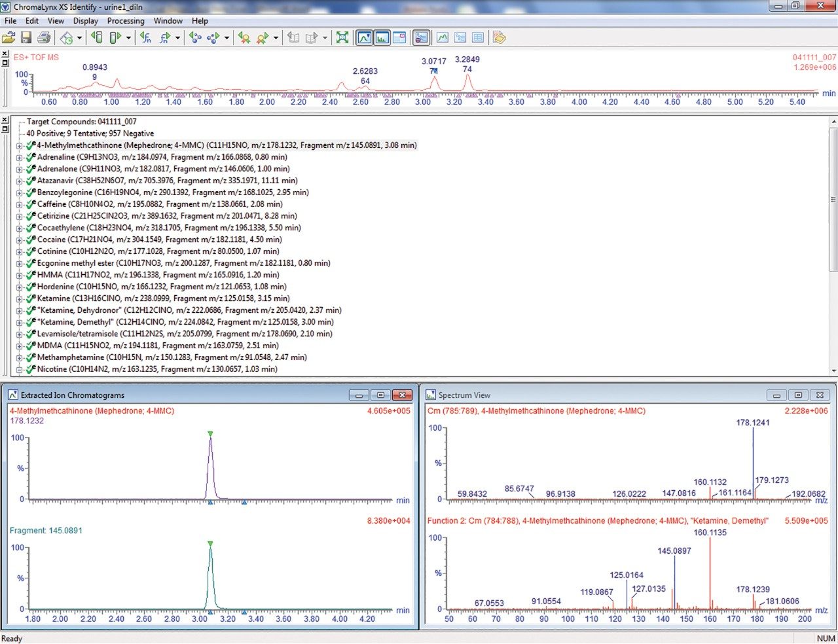
Task: Click the Print icon in toolbar
Action: 43,38
